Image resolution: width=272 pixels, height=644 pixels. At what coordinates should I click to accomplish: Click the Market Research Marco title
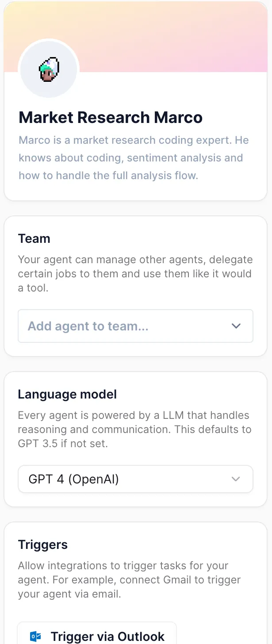tap(111, 118)
